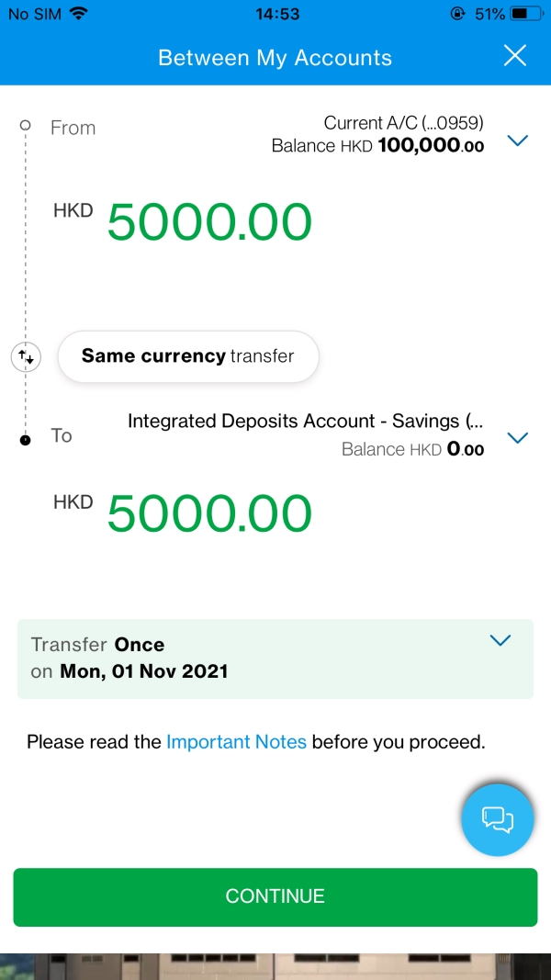Tap the 'To' account timeline dot

(25, 438)
